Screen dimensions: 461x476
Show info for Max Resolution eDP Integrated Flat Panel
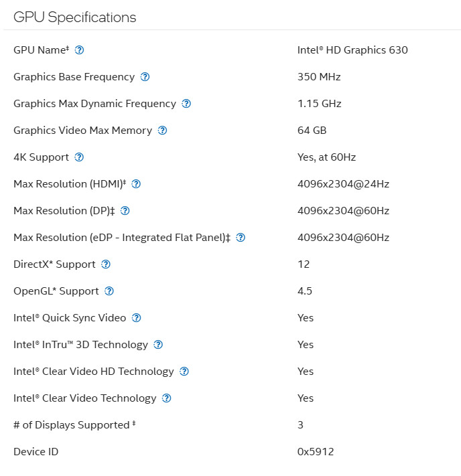click(241, 238)
